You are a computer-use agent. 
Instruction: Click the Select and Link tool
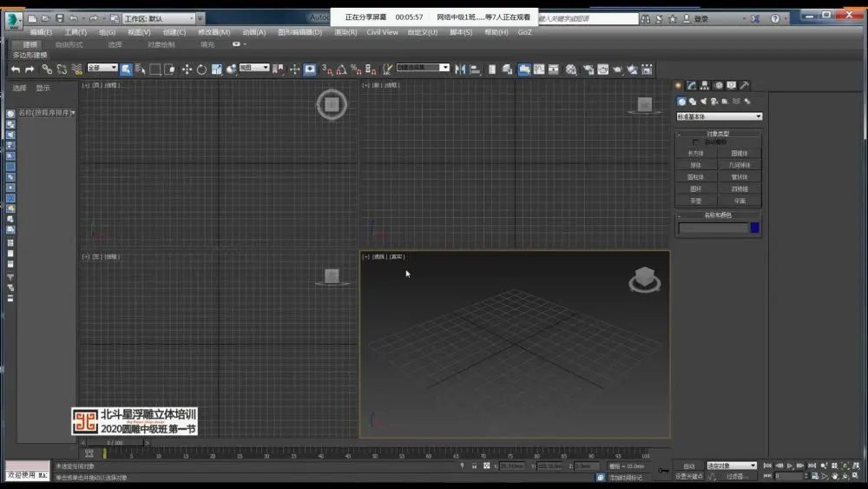(x=47, y=69)
